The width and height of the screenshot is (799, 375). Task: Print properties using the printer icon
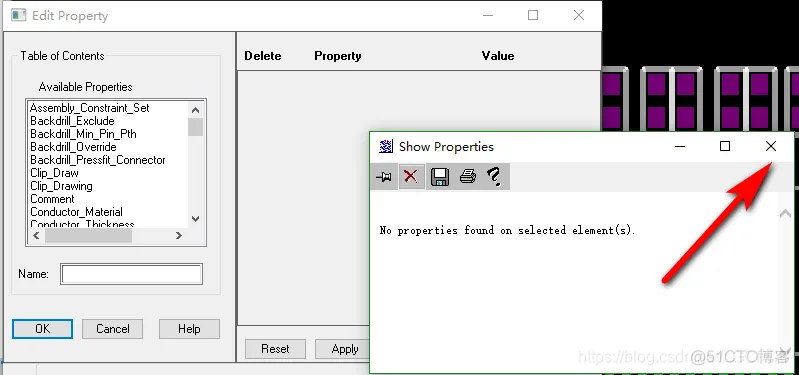click(467, 177)
